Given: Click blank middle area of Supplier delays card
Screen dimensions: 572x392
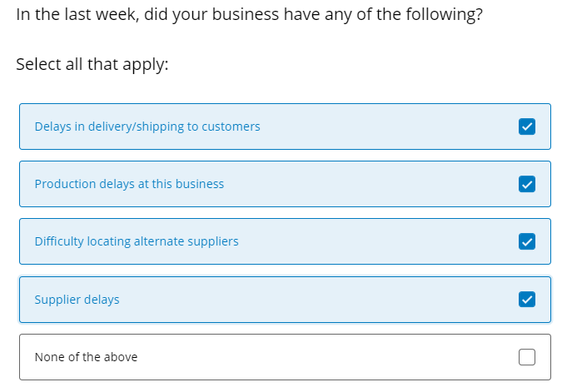Looking at the screenshot, I should (x=317, y=300).
